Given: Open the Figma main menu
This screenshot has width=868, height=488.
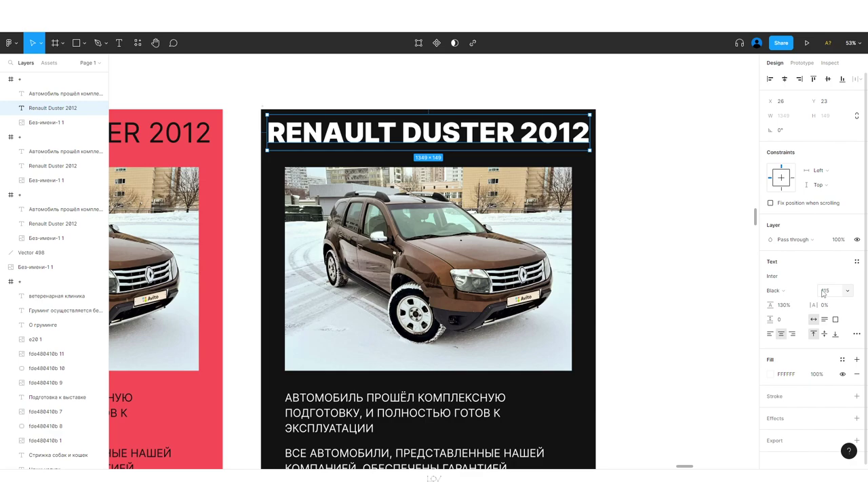Looking at the screenshot, I should click(9, 43).
